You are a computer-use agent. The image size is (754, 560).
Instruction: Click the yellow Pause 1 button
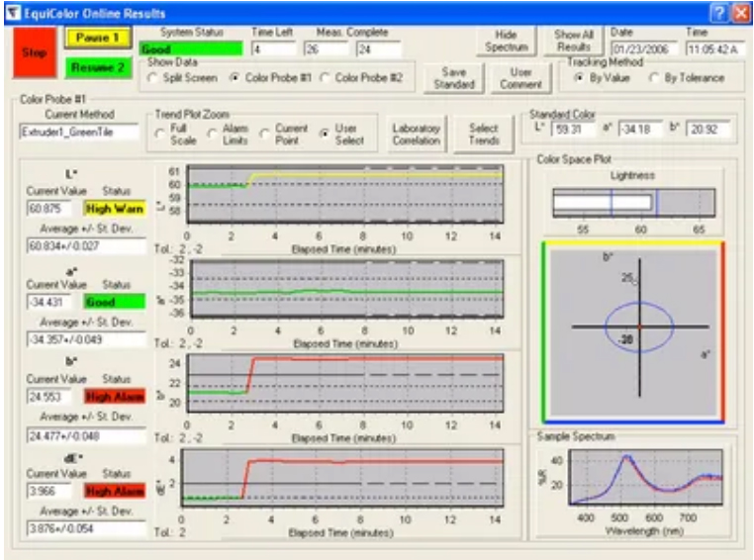tap(98, 38)
